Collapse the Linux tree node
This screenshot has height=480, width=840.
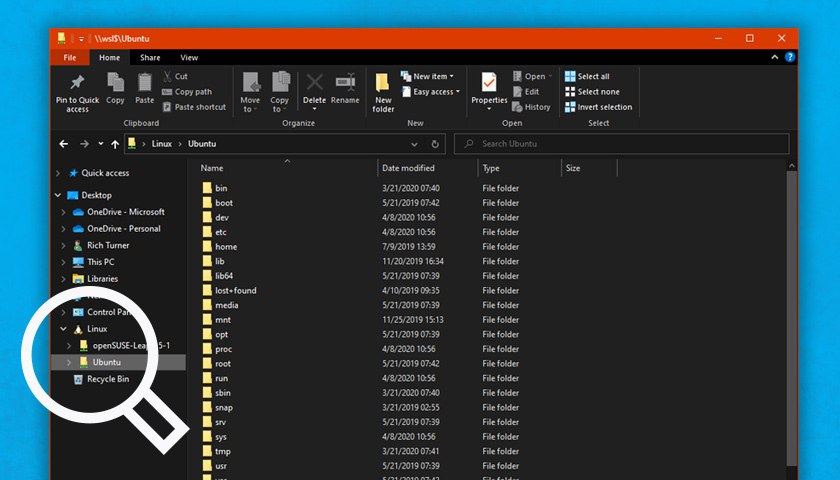(x=63, y=328)
